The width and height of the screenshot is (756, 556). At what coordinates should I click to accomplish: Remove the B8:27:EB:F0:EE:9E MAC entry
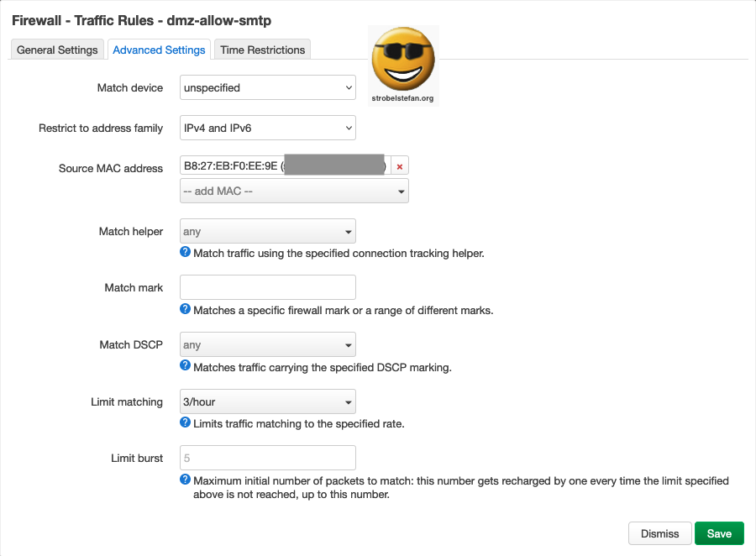(399, 166)
